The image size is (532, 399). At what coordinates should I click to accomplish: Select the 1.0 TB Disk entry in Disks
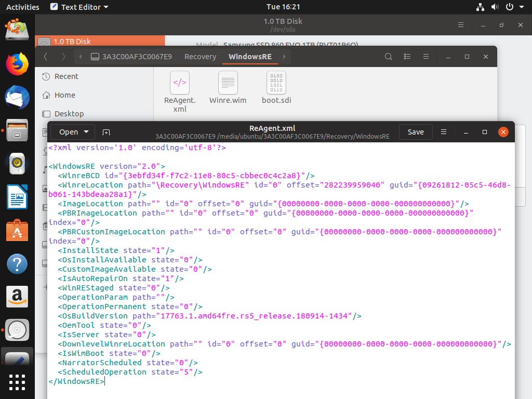click(x=100, y=41)
